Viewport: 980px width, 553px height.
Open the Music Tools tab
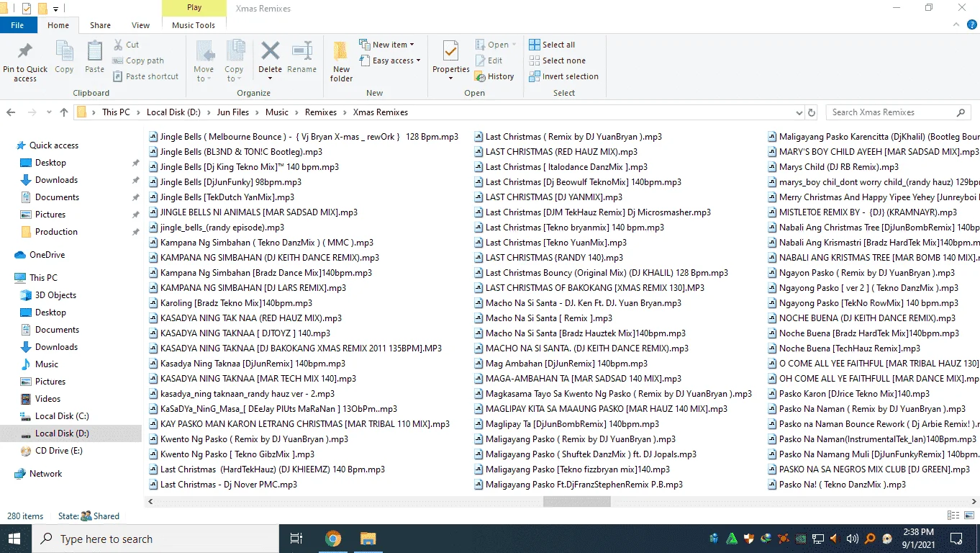pyautogui.click(x=194, y=25)
